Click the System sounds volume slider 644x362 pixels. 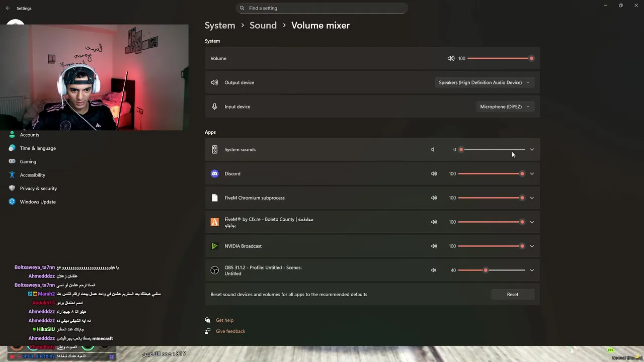point(492,149)
